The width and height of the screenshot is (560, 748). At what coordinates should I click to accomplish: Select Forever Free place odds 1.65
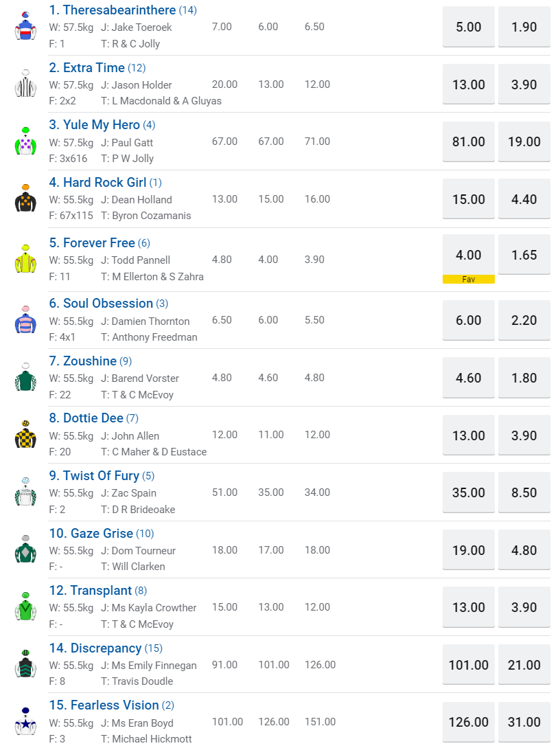pyautogui.click(x=524, y=255)
